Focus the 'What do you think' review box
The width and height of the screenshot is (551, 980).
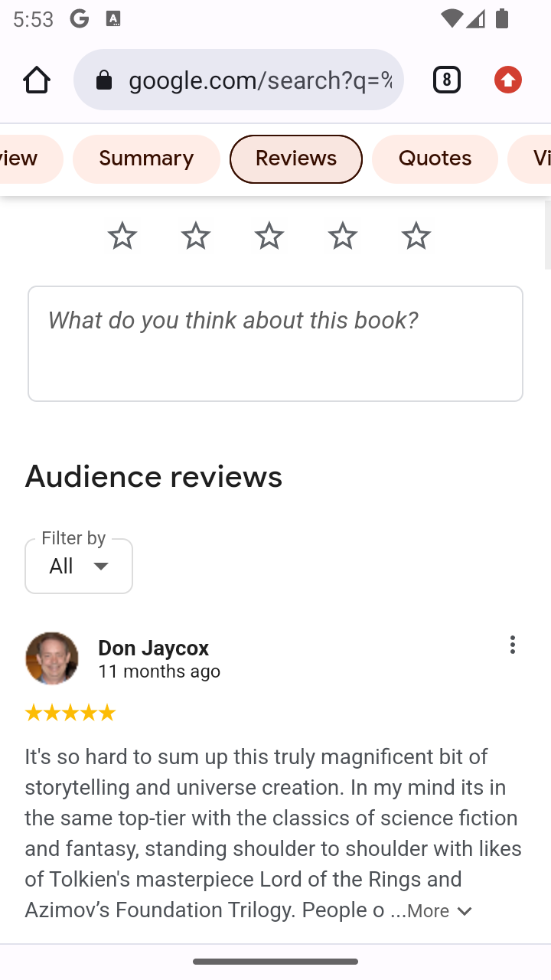point(275,344)
